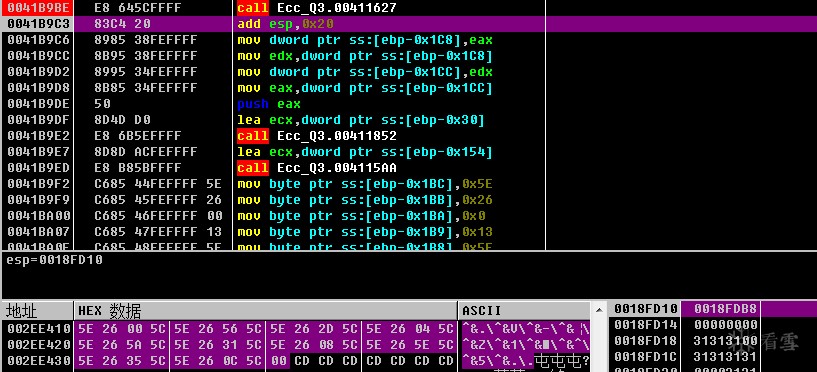Click mov eax,dword ptr ss:[ebp-0x1CC] instruction
Viewport: 817px width, 372px height.
tap(365, 88)
